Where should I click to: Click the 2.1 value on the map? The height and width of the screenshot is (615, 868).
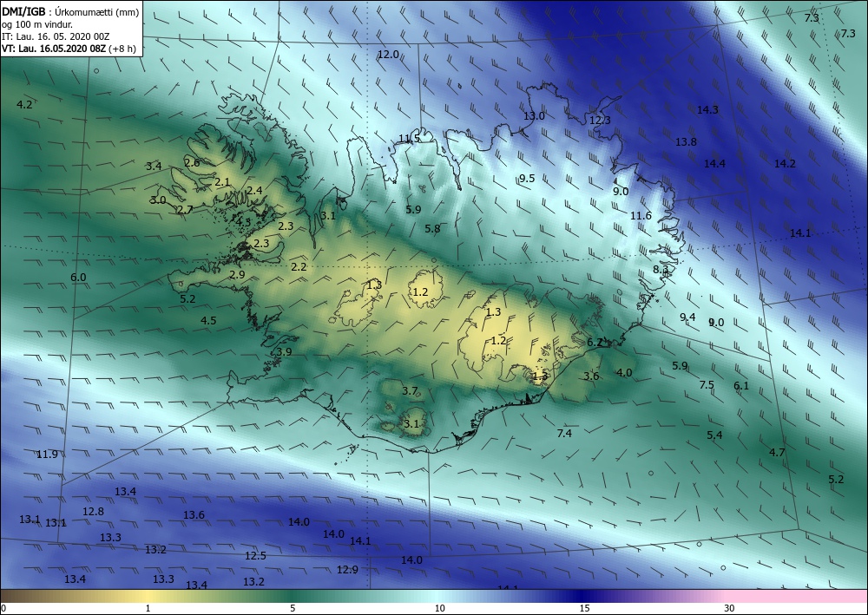coord(222,181)
